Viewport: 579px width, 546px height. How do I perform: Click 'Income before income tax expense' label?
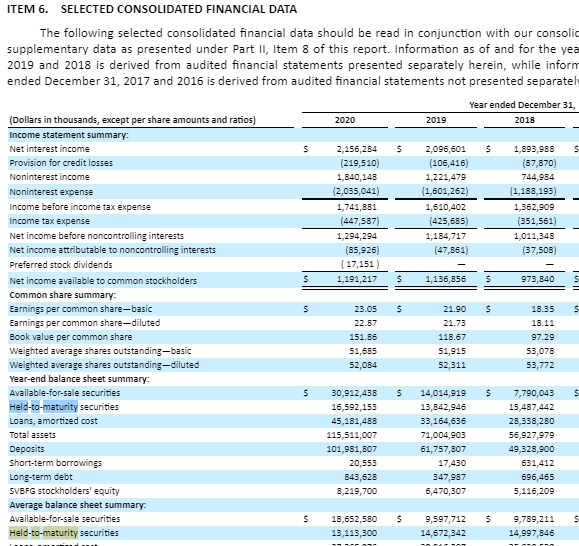pyautogui.click(x=80, y=207)
